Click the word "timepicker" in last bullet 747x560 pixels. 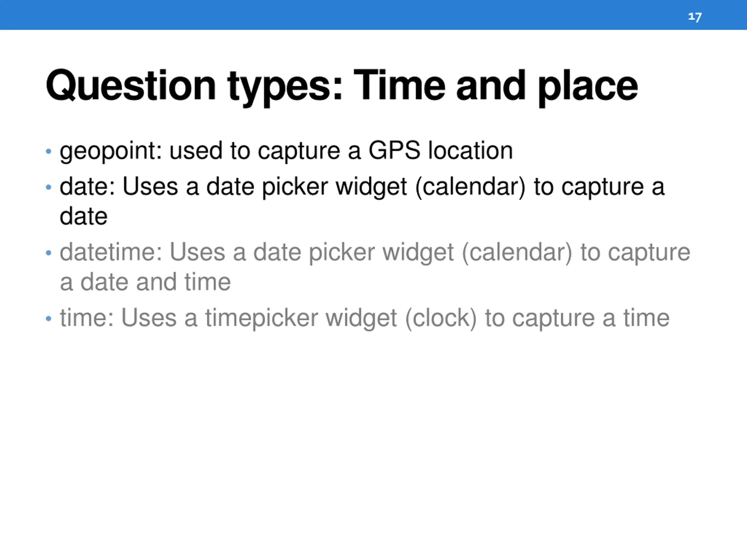(x=261, y=318)
